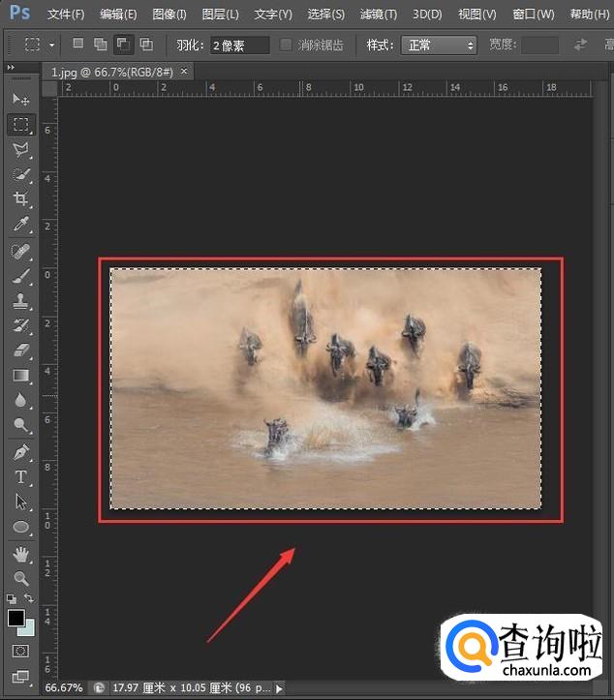Click the 羽化 feather input field

[239, 46]
